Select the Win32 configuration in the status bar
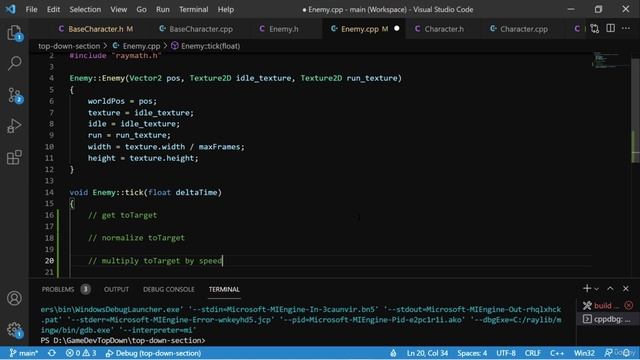Viewport: 640px width, 360px height. [x=584, y=353]
